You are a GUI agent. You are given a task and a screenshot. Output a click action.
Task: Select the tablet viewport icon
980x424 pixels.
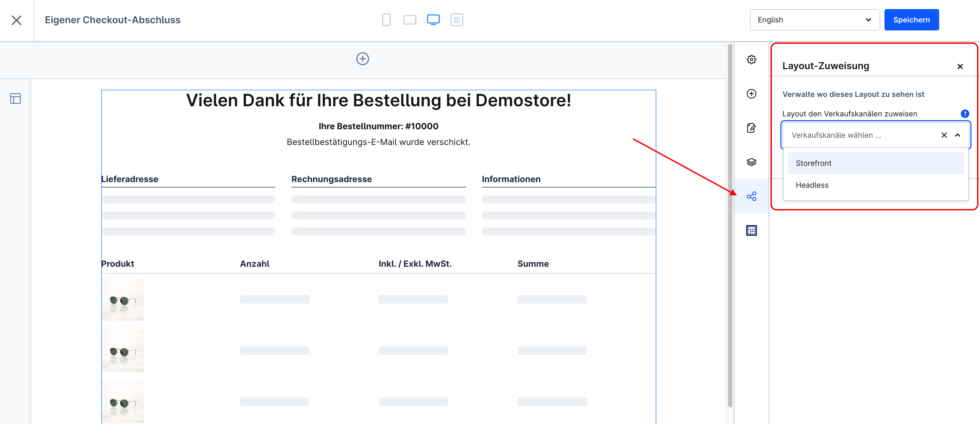(x=410, y=20)
